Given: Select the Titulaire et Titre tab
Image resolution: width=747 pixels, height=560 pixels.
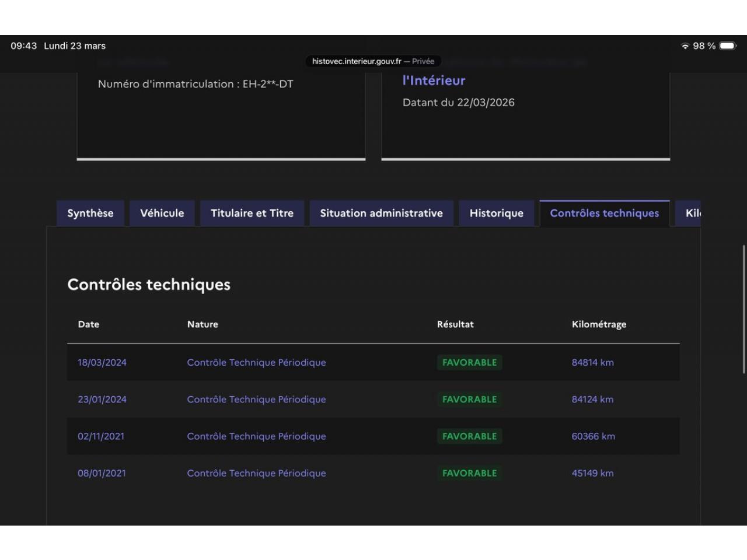Looking at the screenshot, I should point(252,213).
